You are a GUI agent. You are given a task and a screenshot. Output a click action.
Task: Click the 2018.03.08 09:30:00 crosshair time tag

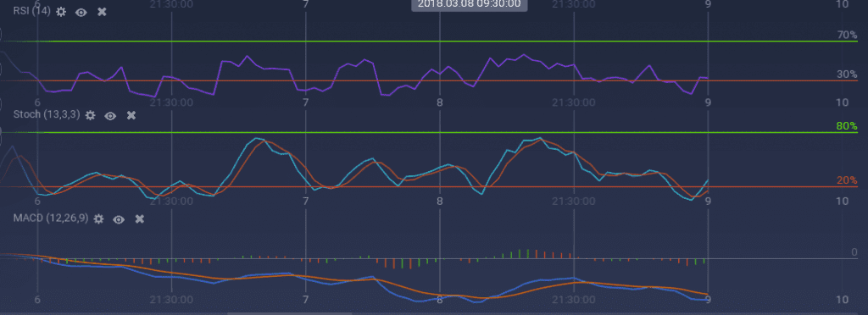tap(470, 4)
